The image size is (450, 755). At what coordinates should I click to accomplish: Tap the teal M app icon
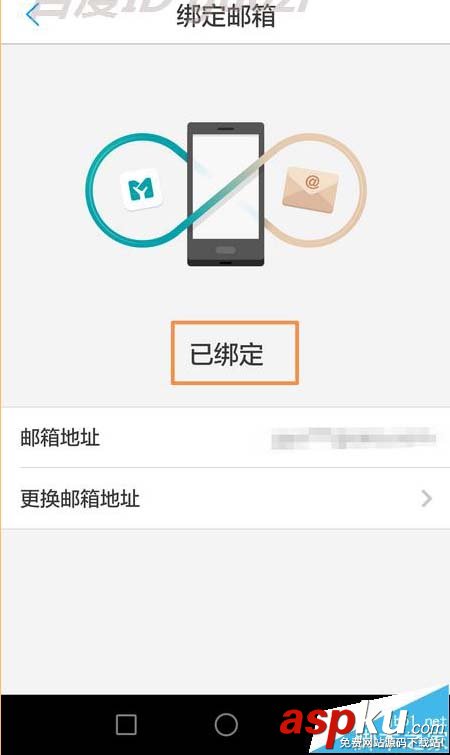(x=141, y=189)
